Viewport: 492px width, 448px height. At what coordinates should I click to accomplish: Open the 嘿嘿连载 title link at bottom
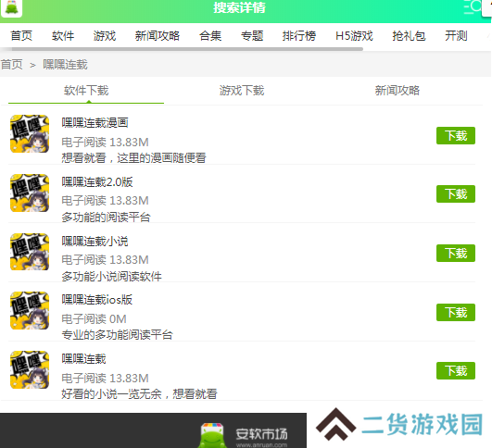coord(83,359)
